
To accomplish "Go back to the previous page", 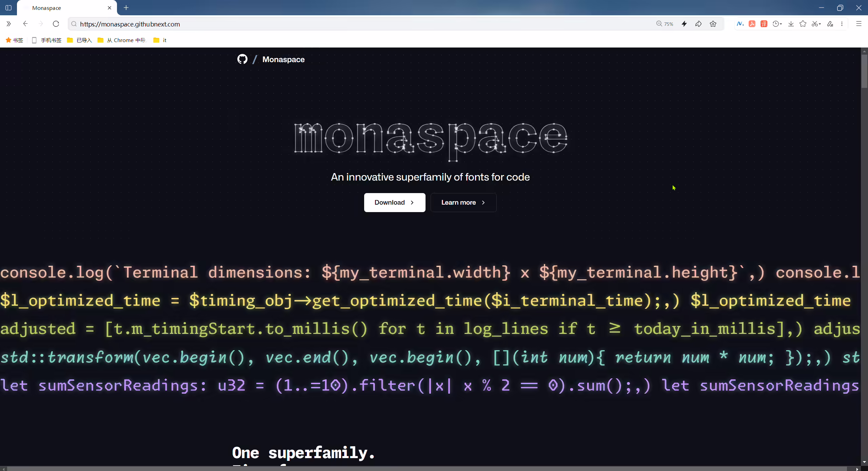I will pos(25,24).
